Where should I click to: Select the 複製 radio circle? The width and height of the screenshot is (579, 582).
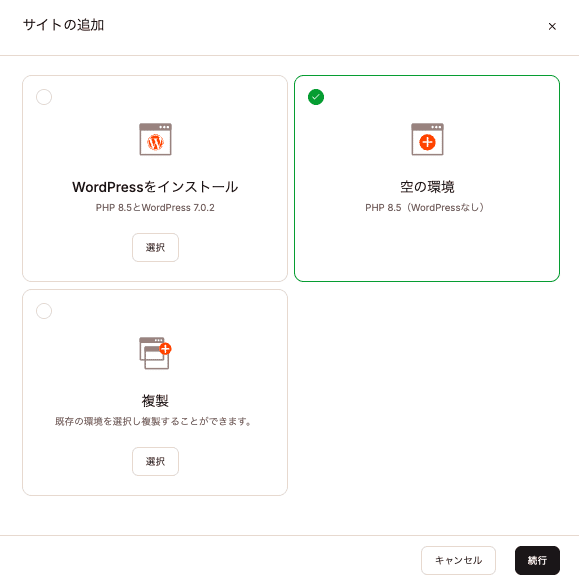pyautogui.click(x=44, y=311)
